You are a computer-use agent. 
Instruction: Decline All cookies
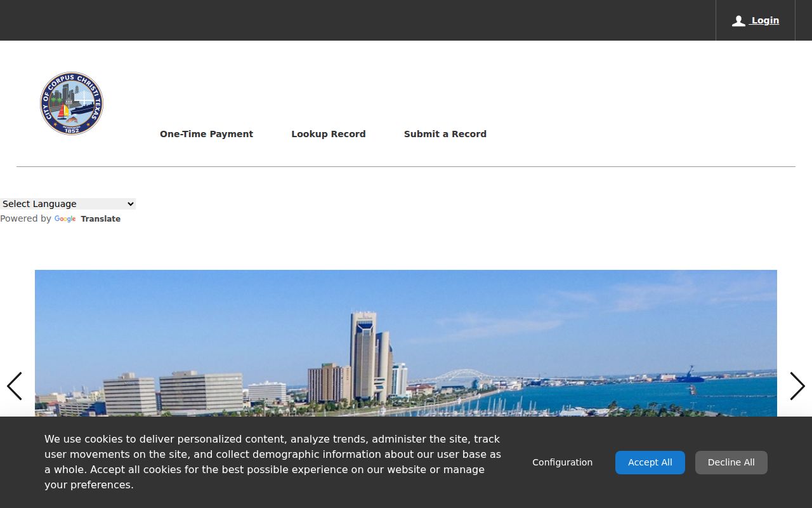click(731, 462)
